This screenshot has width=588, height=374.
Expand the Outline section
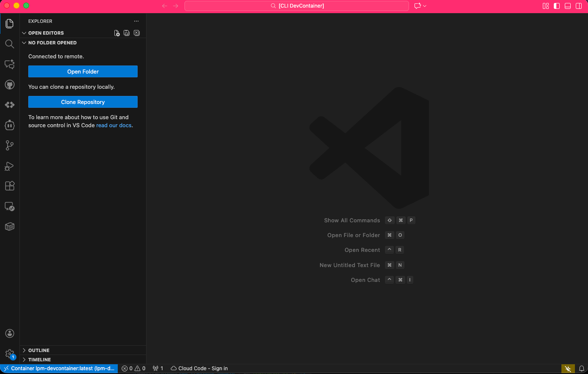[24, 350]
